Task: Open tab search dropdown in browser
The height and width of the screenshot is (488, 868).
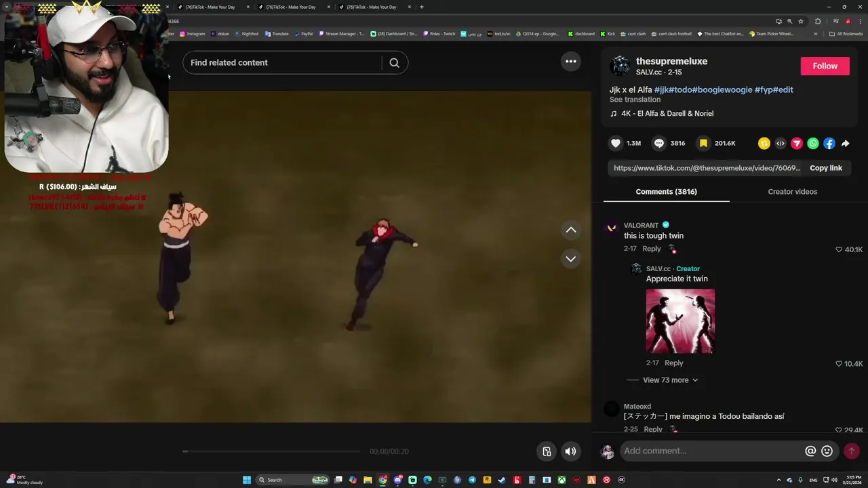Action: [x=7, y=7]
